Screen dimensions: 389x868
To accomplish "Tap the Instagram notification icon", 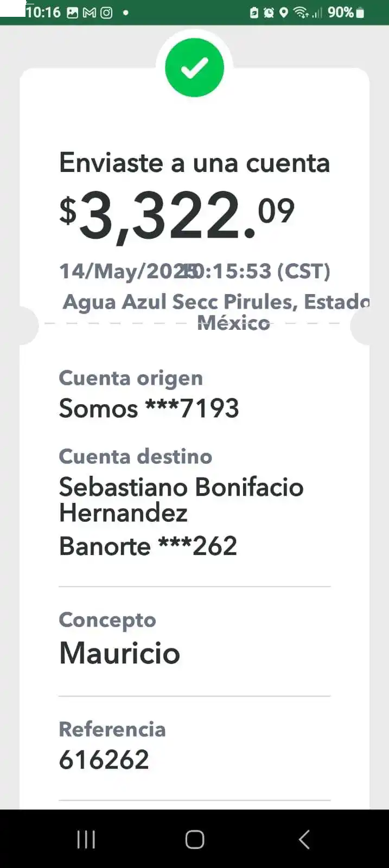I will 107,12.
